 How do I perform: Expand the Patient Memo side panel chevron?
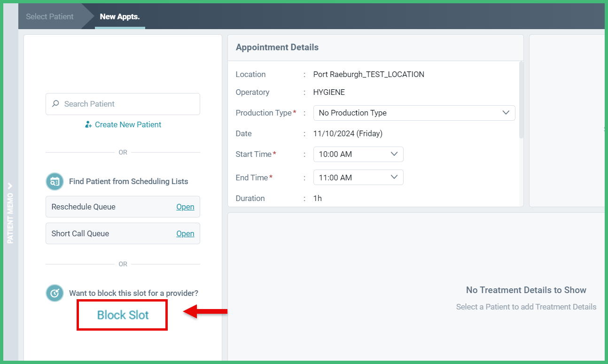(10, 186)
